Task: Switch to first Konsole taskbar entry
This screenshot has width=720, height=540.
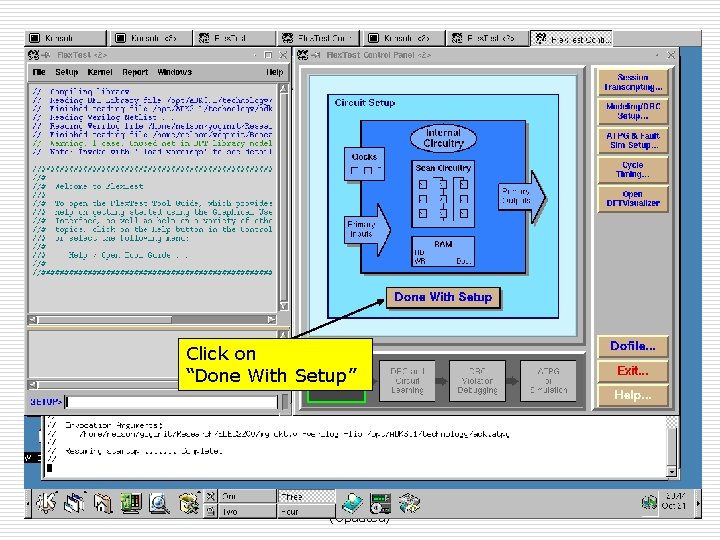Action: click(65, 38)
